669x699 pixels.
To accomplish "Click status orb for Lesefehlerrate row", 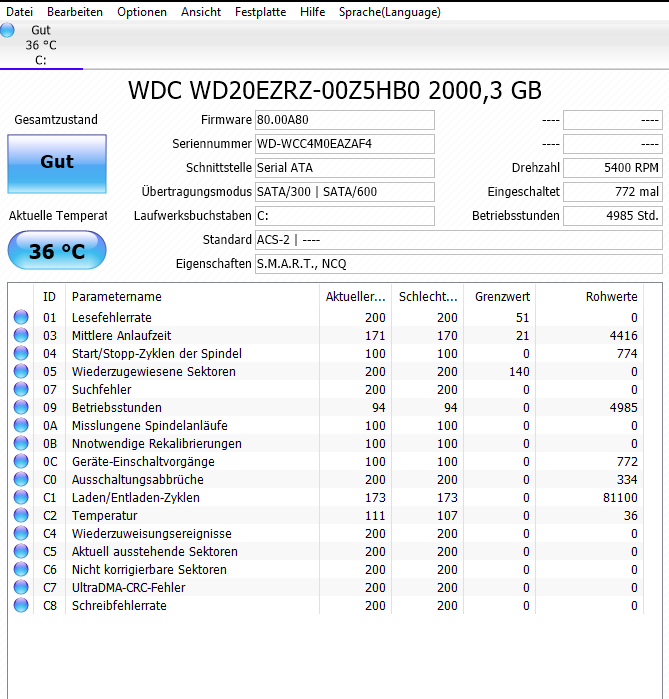I will [21, 317].
